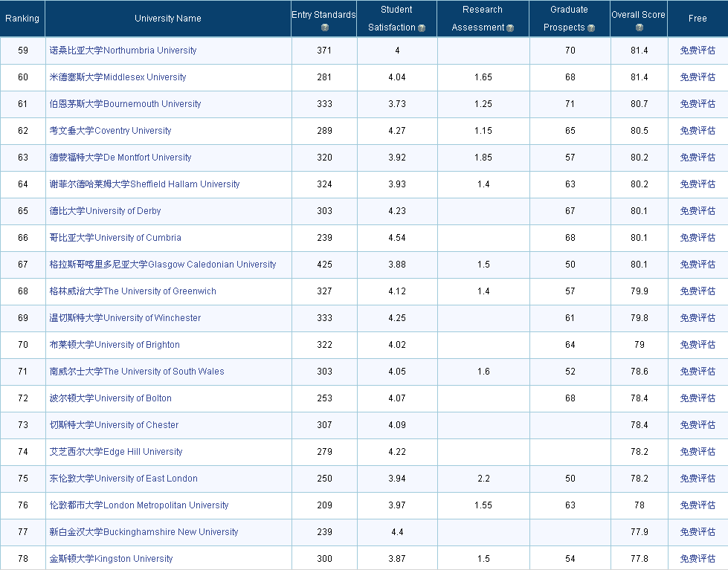Screen dimensions: 728x570
Task: Click 免费评估 in the Middlesex University row
Action: (x=698, y=77)
